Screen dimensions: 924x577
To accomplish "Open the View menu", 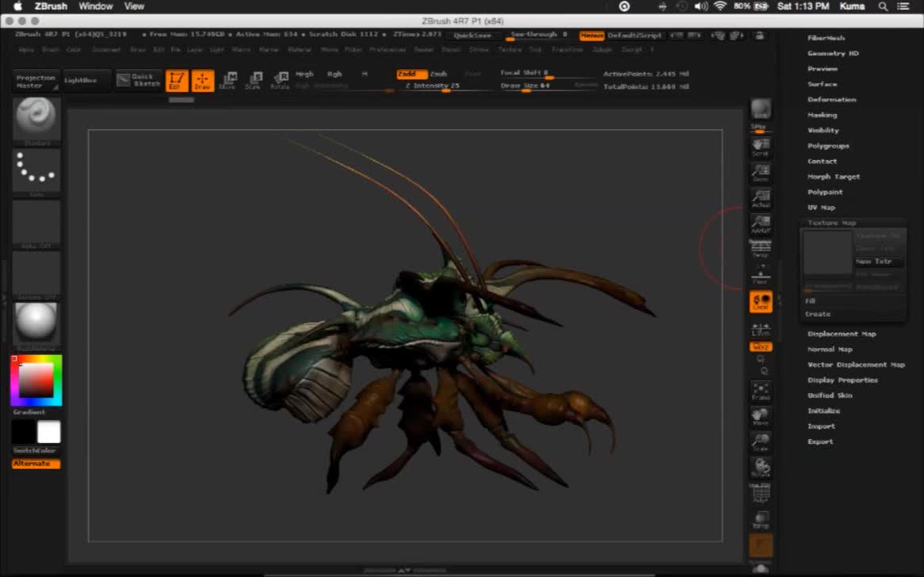I will coord(134,6).
